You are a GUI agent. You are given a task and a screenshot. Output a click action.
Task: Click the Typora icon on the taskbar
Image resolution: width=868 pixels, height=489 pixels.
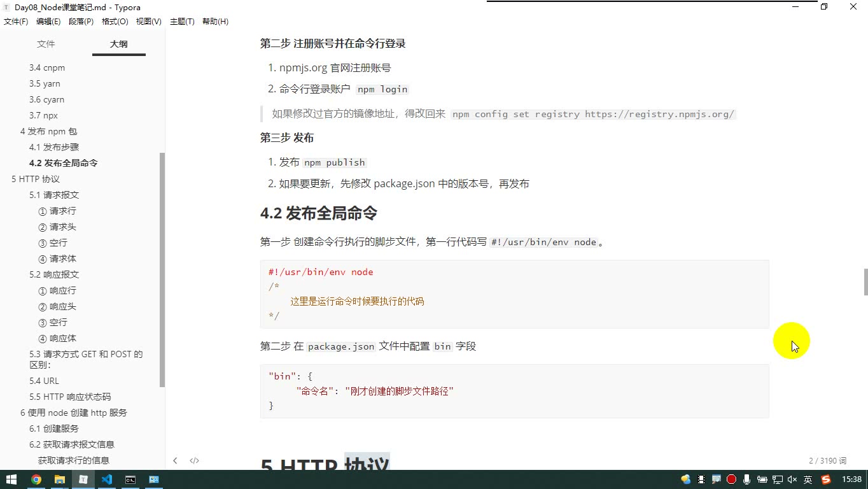83,479
